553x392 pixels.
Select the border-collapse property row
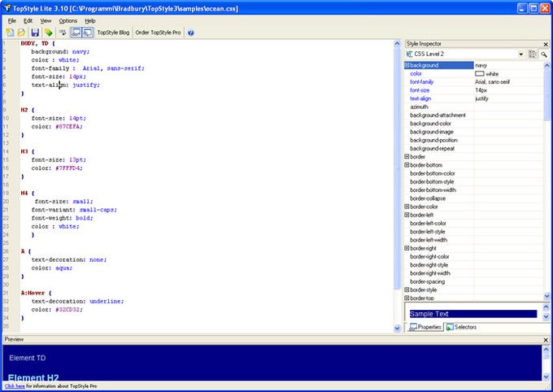tap(474, 198)
